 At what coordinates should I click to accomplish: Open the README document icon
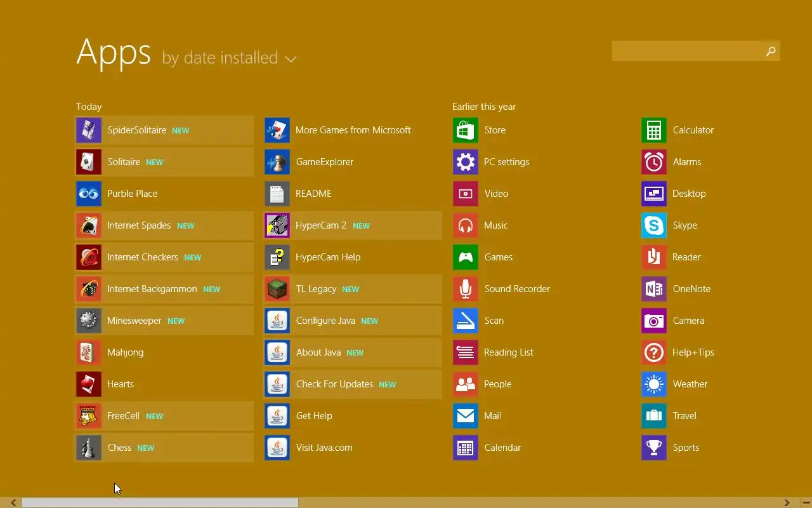coord(277,194)
